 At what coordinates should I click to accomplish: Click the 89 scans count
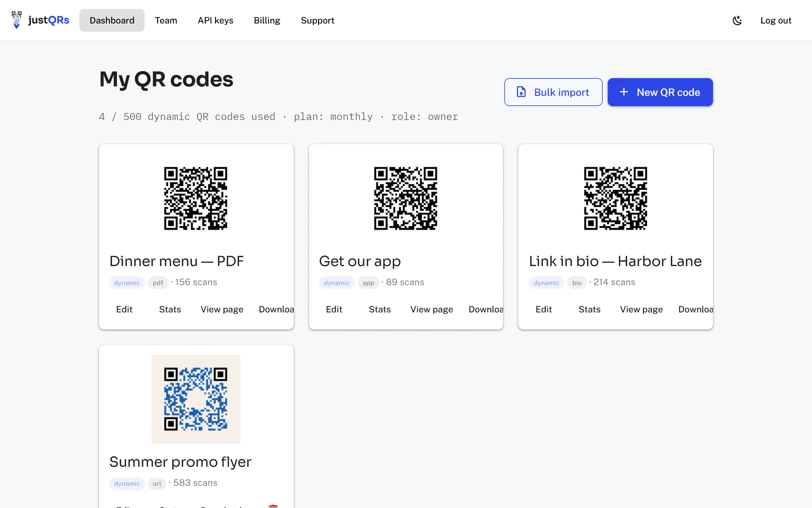(x=405, y=282)
